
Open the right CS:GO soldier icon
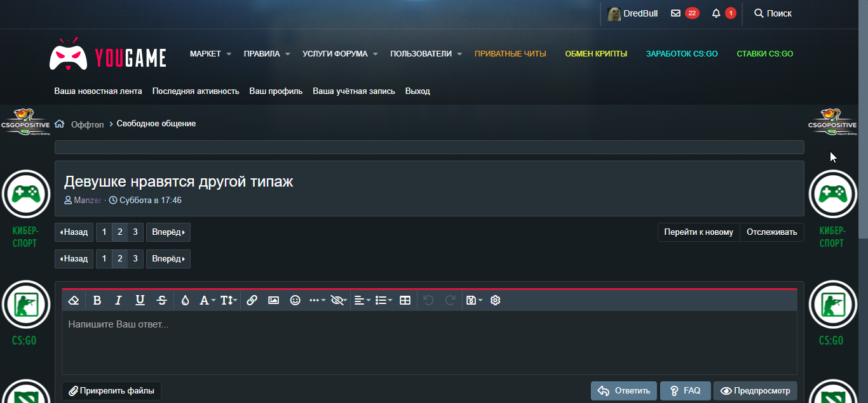click(832, 304)
